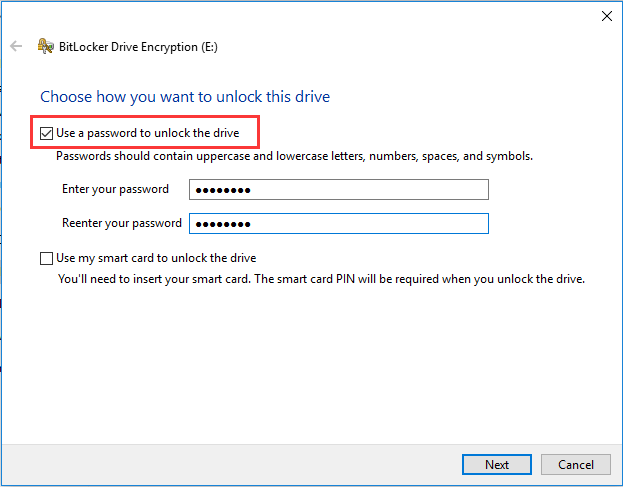Select the Reenter your password field
The image size is (623, 487).
[x=338, y=223]
